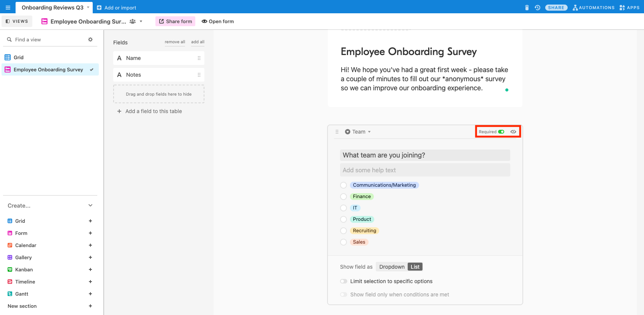Toggle the Views sidebar button

click(17, 21)
